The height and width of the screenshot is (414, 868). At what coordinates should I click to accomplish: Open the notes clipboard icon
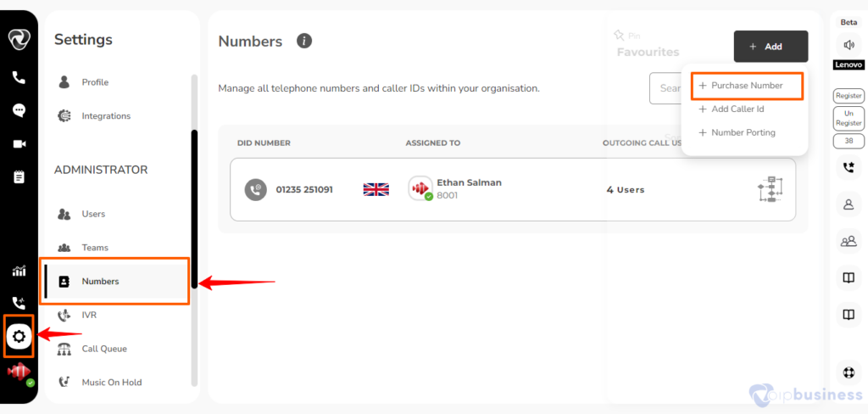click(19, 177)
